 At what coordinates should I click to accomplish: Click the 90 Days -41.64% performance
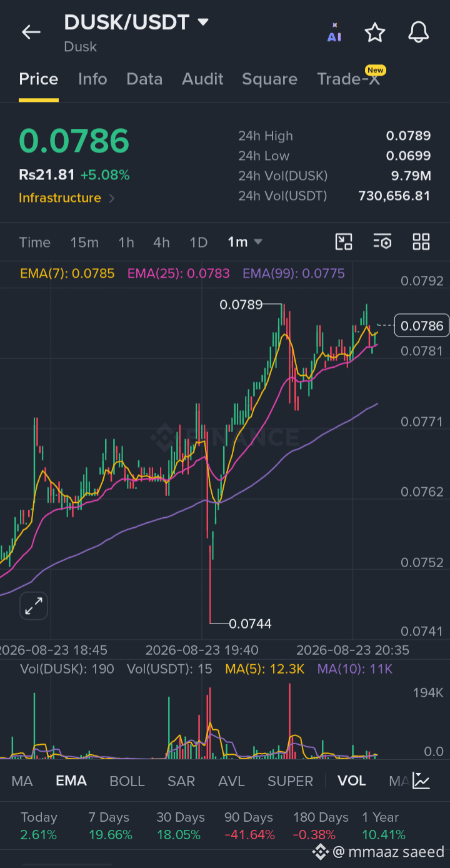(x=249, y=826)
